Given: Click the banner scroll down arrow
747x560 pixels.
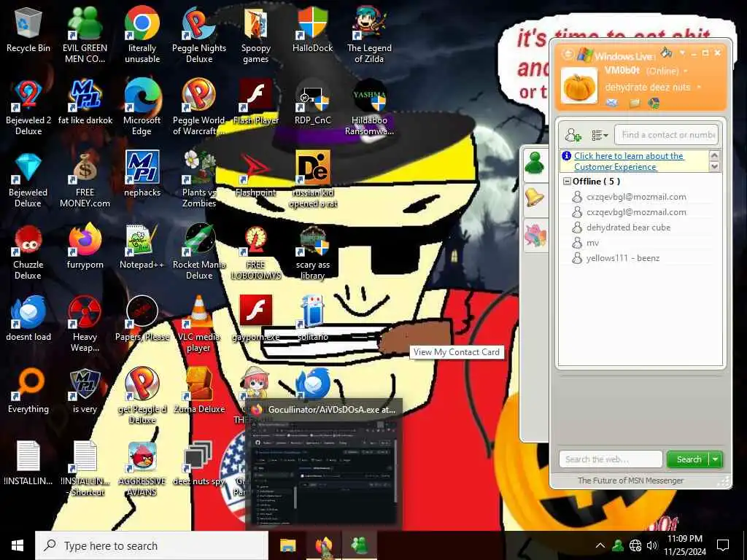Looking at the screenshot, I should tap(714, 167).
